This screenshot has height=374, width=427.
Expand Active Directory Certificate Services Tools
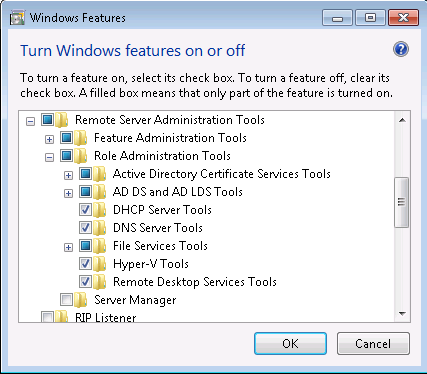[68, 175]
